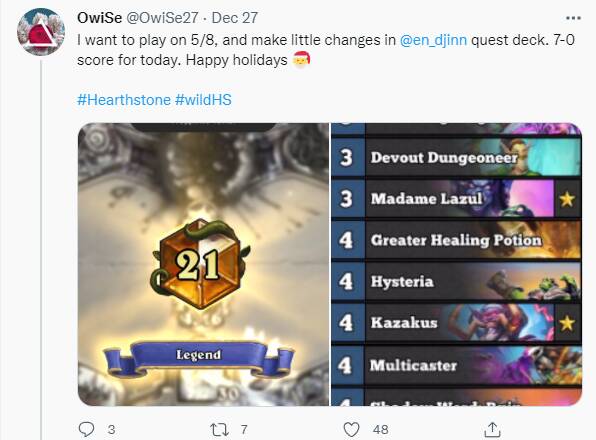Viewport: 596px width, 440px height.
Task: Open OwiSe's profile avatar picture
Action: coord(41,32)
